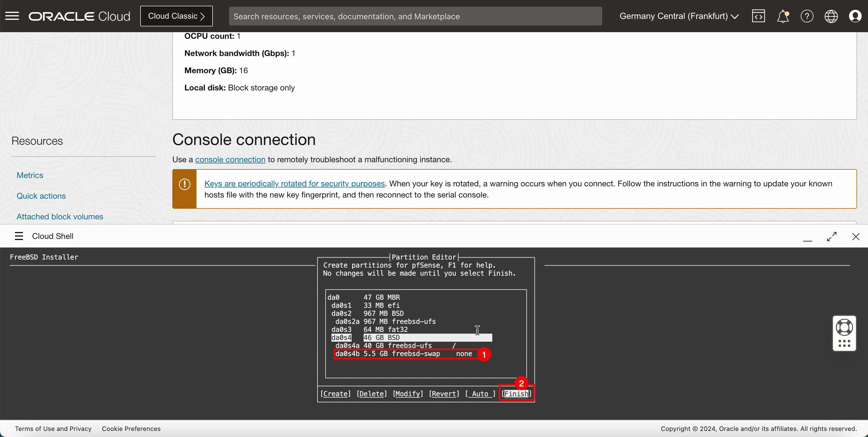
Task: Follow the console connection hyperlink
Action: pyautogui.click(x=230, y=159)
